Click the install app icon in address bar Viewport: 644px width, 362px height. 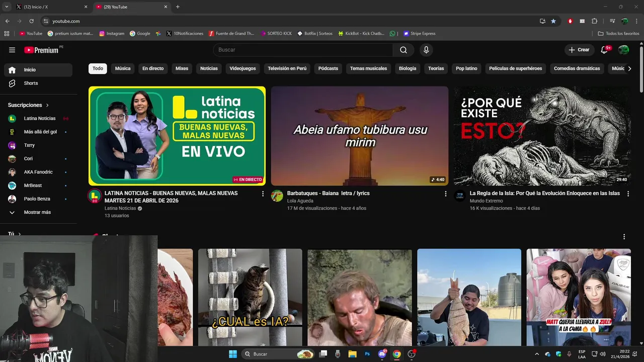pos(542,21)
